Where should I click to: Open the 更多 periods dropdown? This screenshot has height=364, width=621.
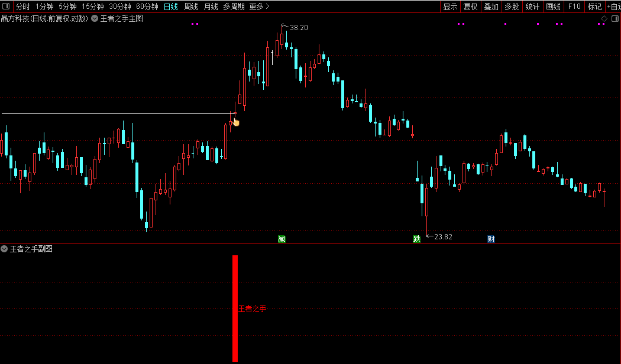click(x=260, y=6)
